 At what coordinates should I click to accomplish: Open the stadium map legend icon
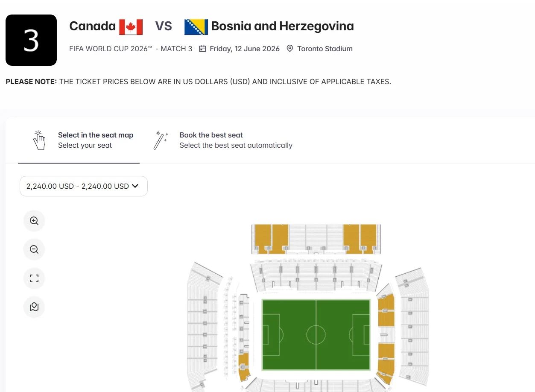[34, 307]
